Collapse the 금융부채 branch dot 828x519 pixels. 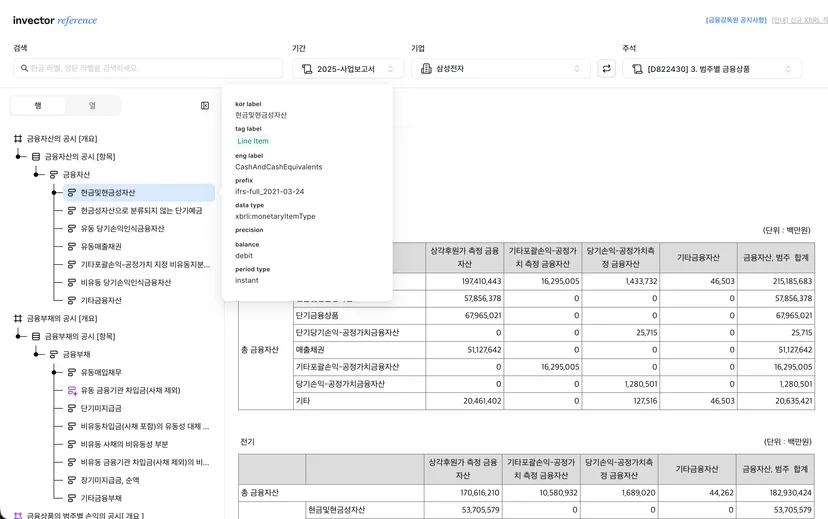(36, 354)
